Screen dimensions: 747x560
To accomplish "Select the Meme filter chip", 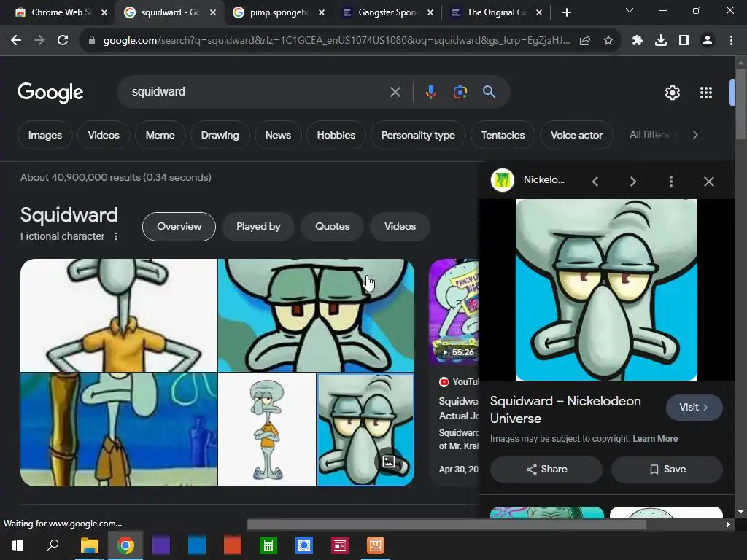I will point(160,135).
